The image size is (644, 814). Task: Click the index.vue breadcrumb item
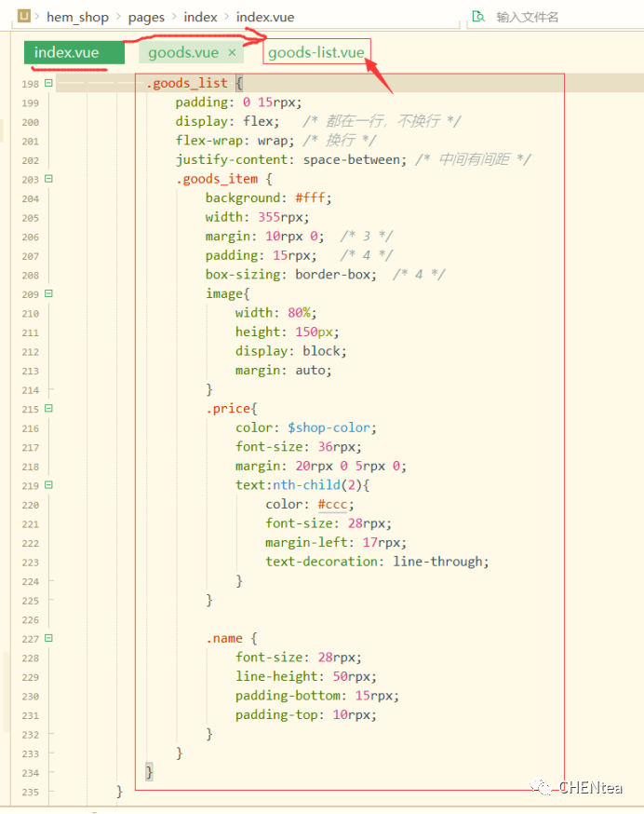pos(267,17)
